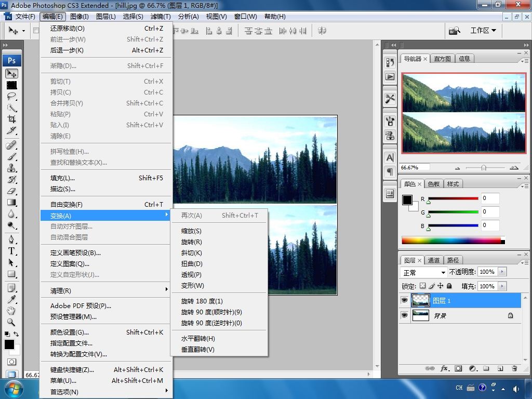Switch to the 通道 channels tab

click(434, 260)
